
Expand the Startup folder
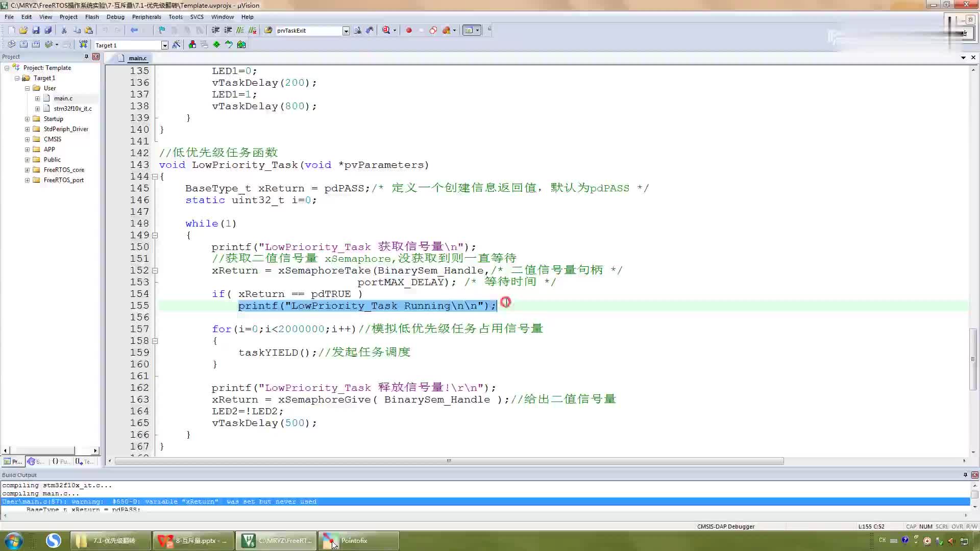point(27,119)
